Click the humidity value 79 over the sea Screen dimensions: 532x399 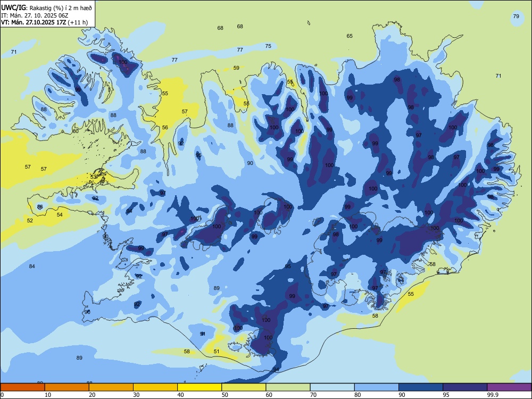coord(516,16)
